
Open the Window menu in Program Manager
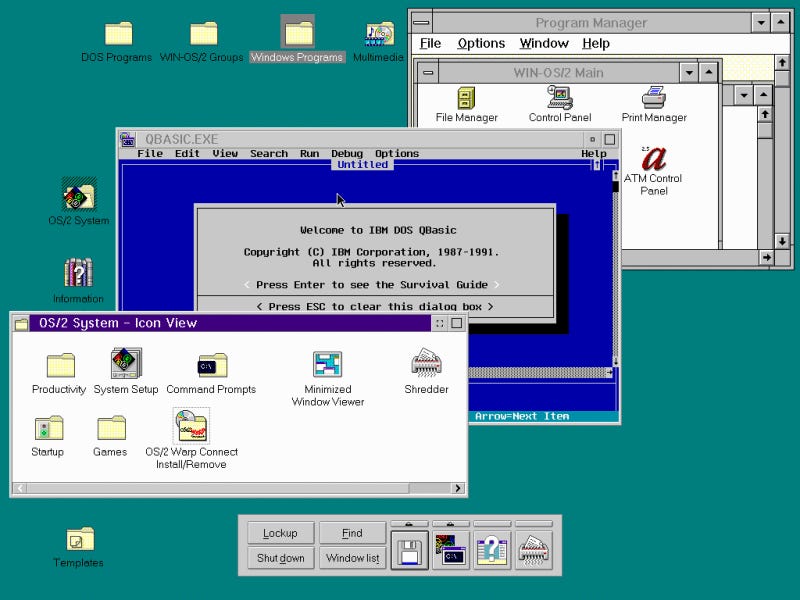coord(544,43)
